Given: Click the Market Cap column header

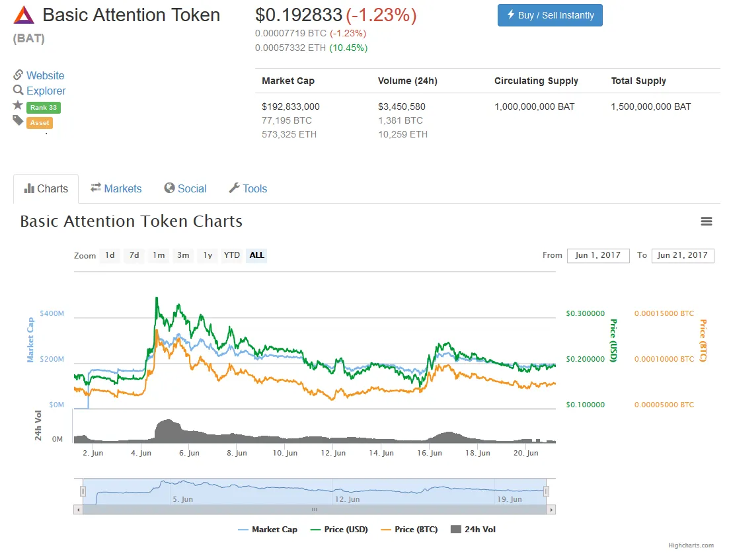Looking at the screenshot, I should pos(288,81).
